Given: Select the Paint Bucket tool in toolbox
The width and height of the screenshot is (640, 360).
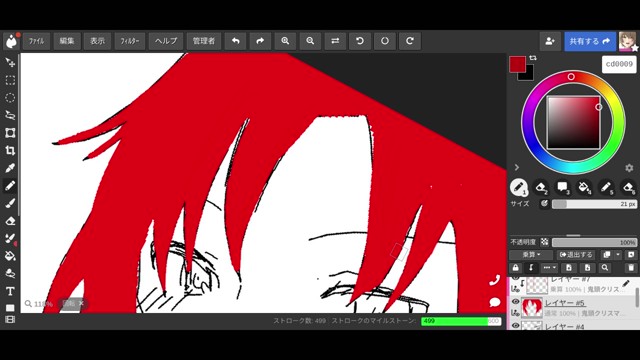Looking at the screenshot, I should [10, 256].
